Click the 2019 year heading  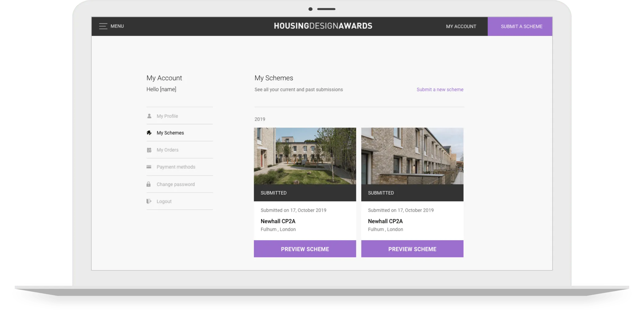click(260, 119)
